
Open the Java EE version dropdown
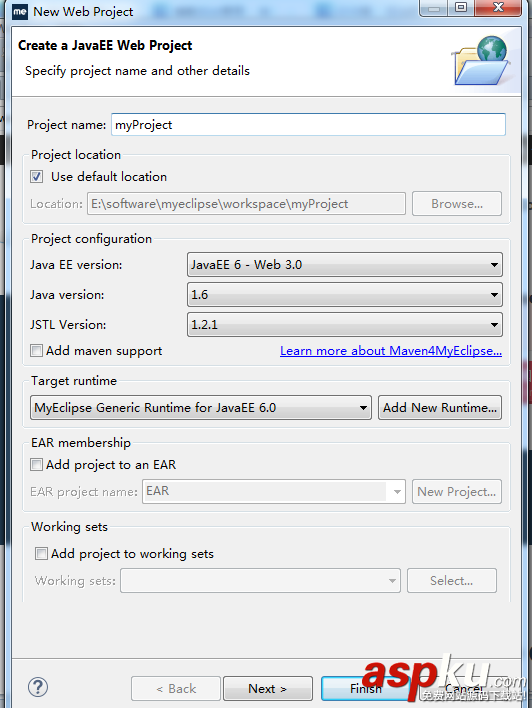[x=345, y=265]
